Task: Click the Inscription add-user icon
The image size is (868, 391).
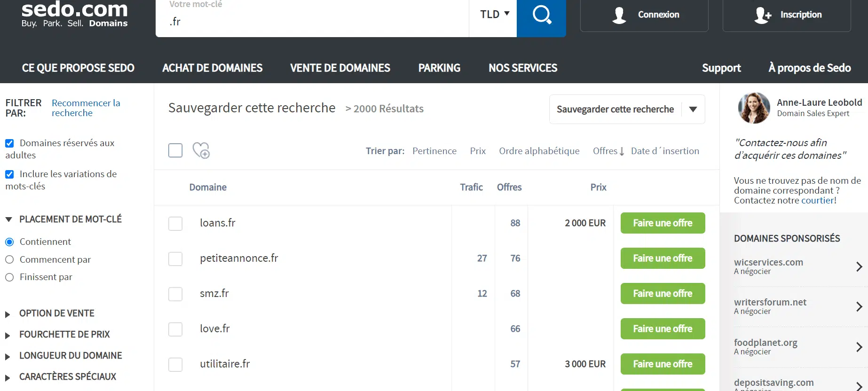Action: (x=762, y=15)
